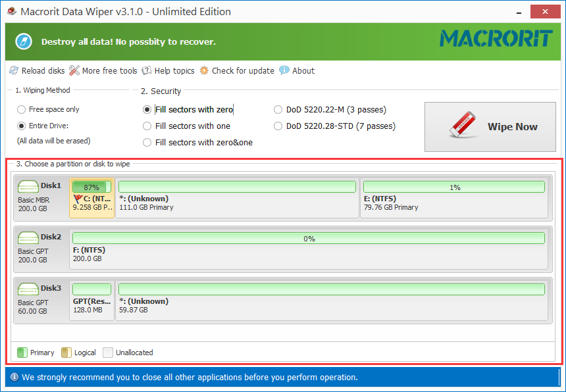Click the Disk3 drive icon
This screenshot has height=392, width=566.
(28, 289)
